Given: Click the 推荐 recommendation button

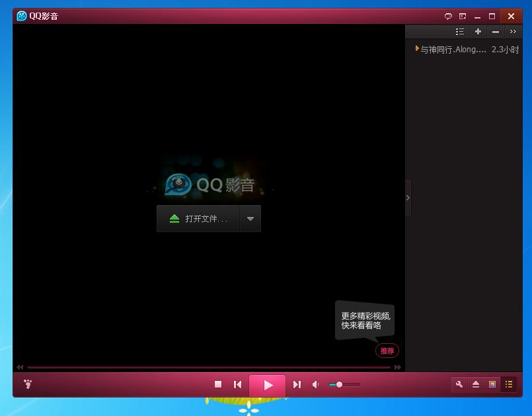Looking at the screenshot, I should tap(387, 351).
